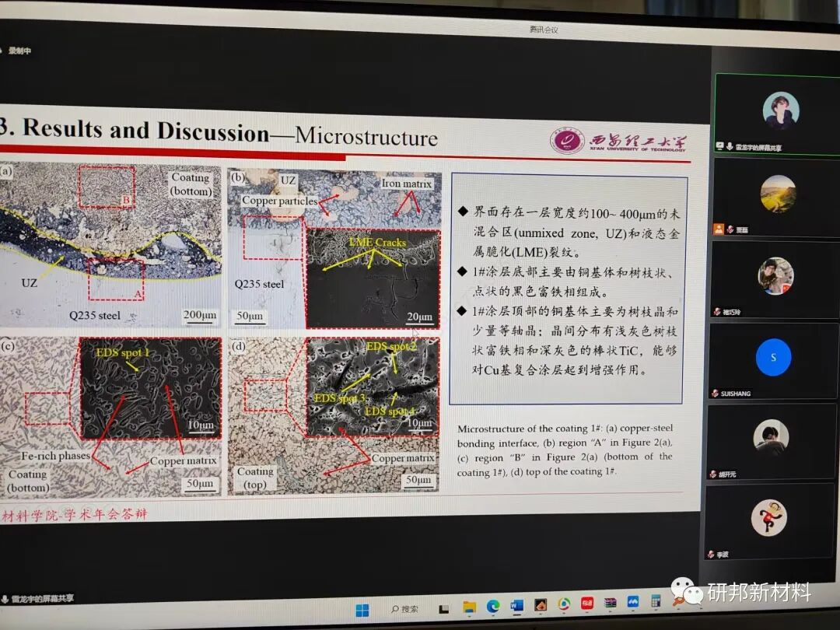840x630 pixels.
Task: Select the 褚巧玲 participant tile
Action: [775, 280]
